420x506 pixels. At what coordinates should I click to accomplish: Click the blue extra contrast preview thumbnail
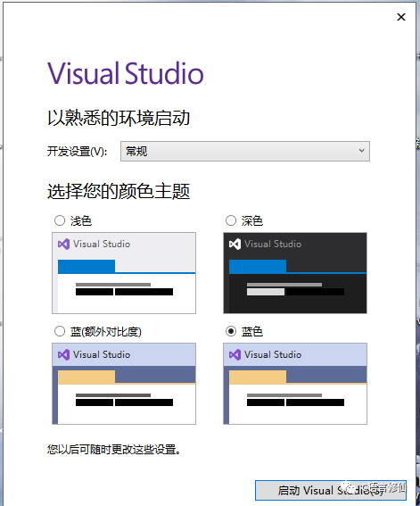pos(124,384)
